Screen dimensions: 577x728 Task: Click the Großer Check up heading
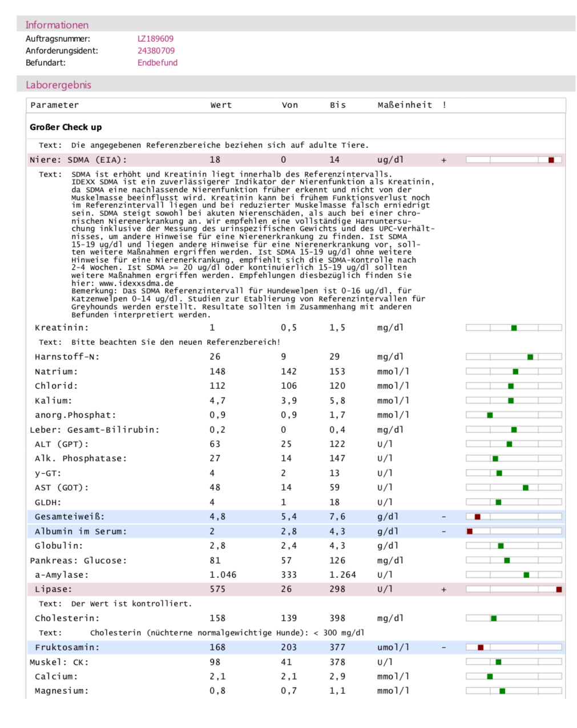pyautogui.click(x=66, y=127)
